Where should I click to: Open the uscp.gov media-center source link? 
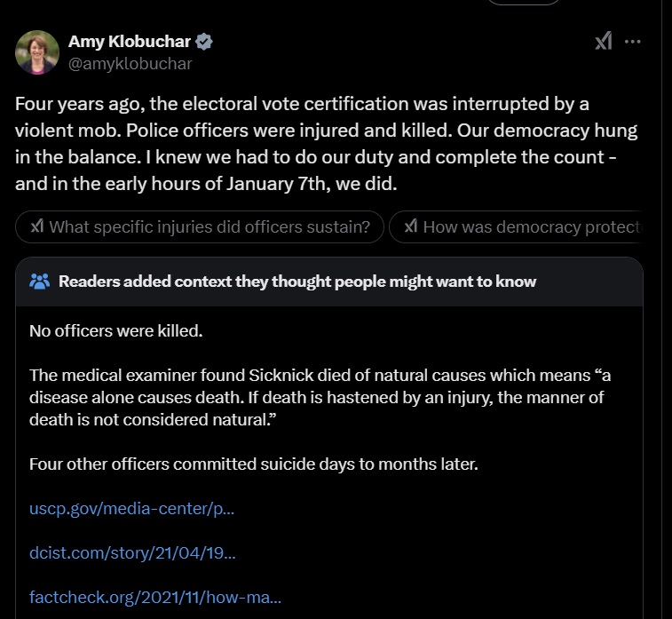pos(131,509)
